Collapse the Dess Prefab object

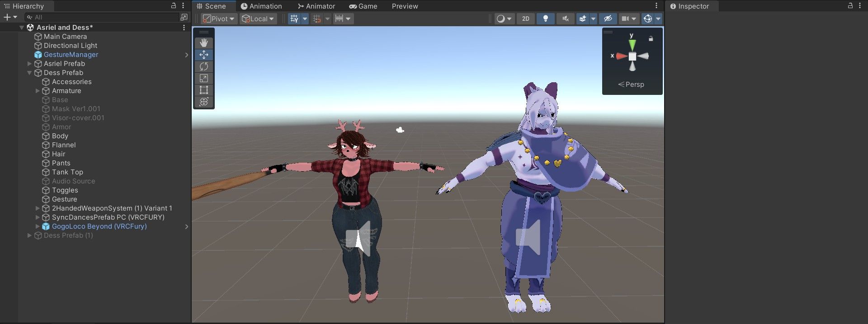pos(29,73)
